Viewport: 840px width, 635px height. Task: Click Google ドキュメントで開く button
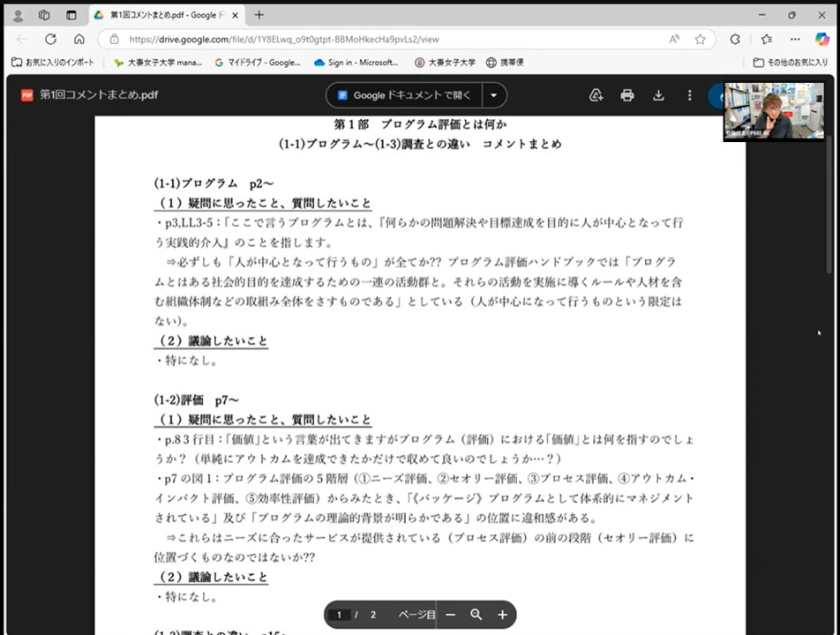(x=404, y=95)
